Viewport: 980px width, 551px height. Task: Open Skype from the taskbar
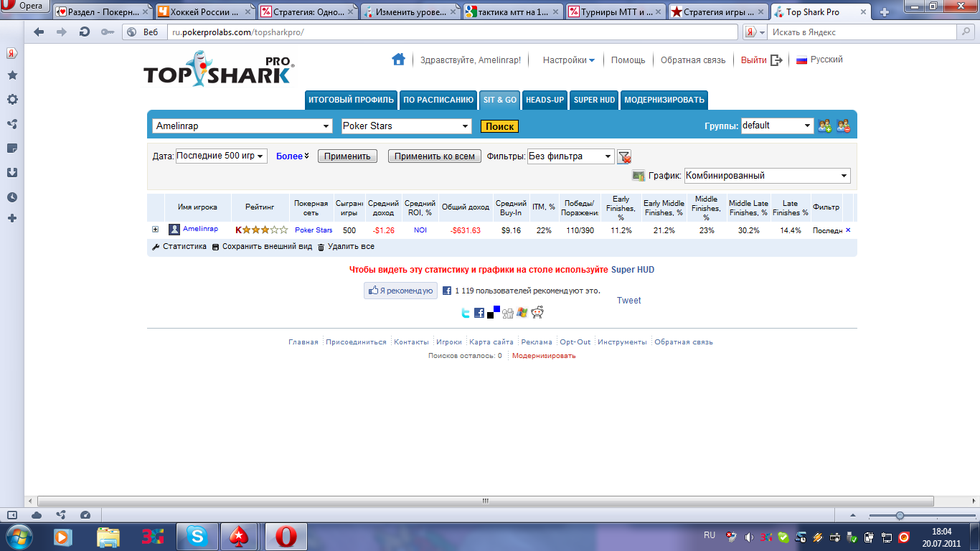(x=197, y=536)
